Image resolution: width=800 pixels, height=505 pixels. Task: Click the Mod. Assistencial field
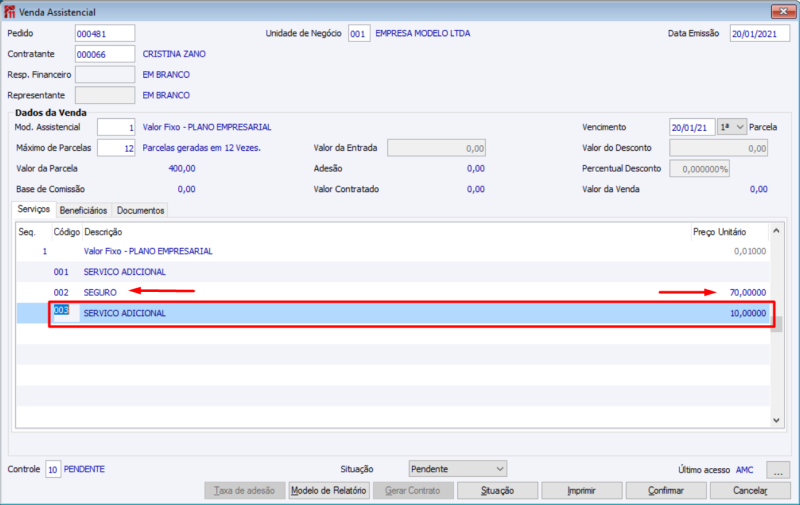tap(116, 127)
